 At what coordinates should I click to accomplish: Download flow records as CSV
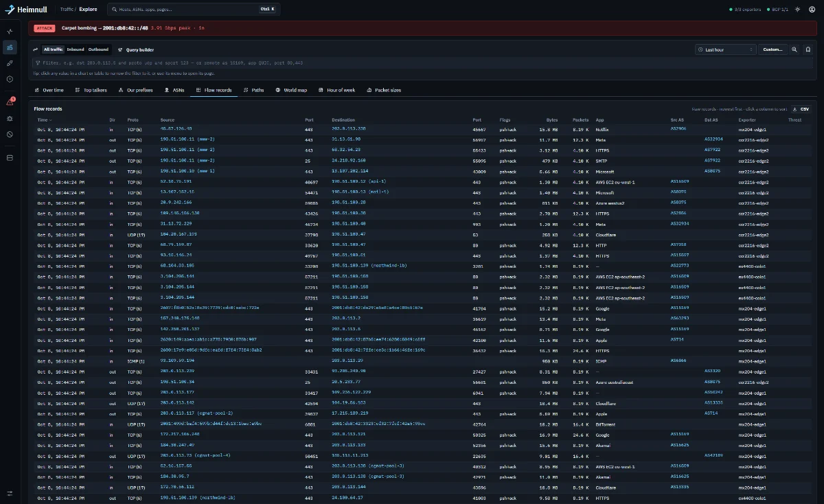[x=801, y=109]
